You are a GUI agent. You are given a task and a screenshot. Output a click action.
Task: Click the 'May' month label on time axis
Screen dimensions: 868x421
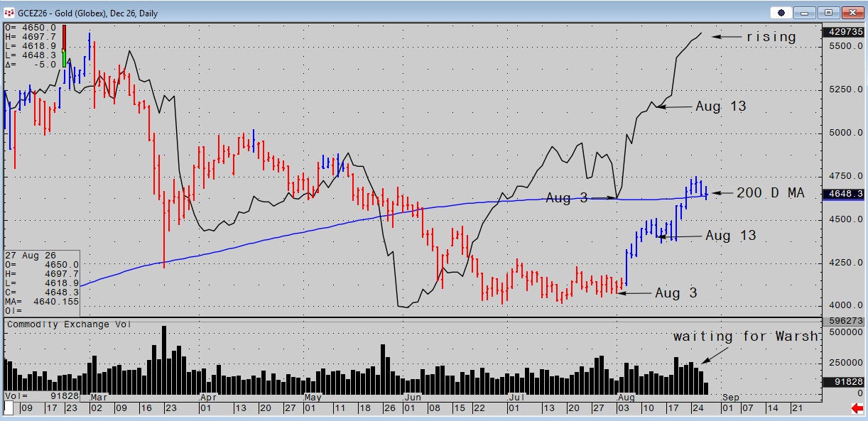pyautogui.click(x=313, y=396)
